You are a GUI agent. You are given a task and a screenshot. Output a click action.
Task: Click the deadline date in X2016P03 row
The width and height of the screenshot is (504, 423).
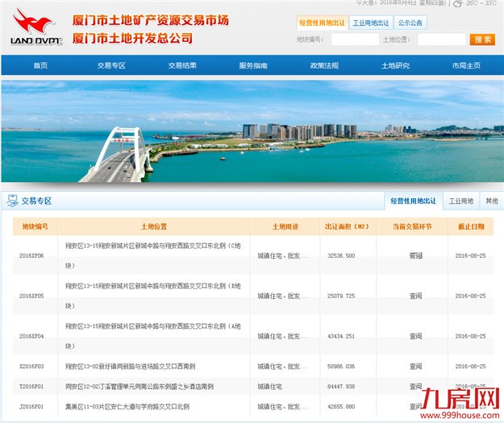(x=471, y=366)
